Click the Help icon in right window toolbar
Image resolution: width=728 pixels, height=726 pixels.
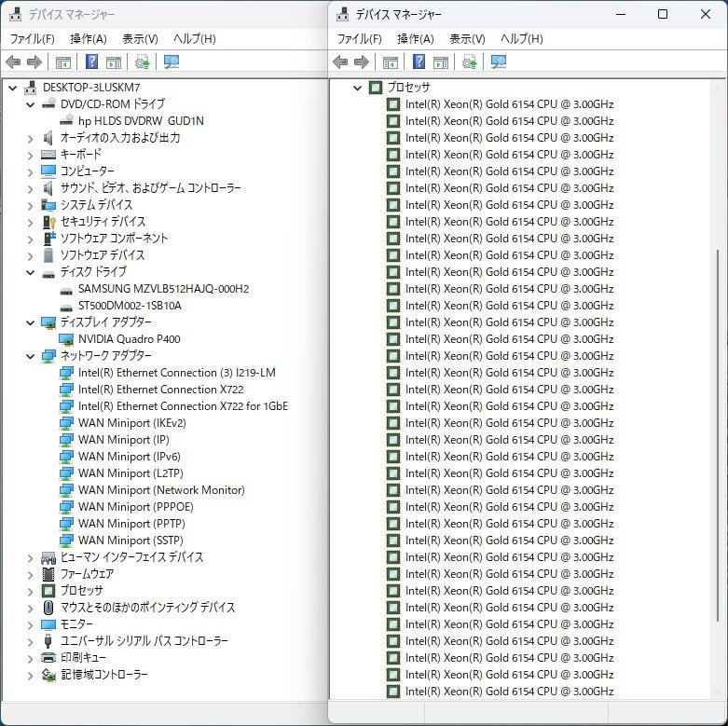pyautogui.click(x=419, y=62)
